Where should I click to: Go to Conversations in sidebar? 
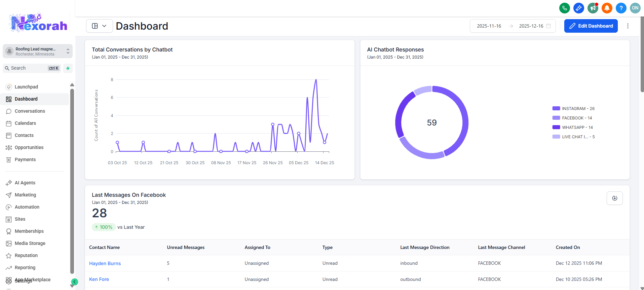(x=30, y=111)
